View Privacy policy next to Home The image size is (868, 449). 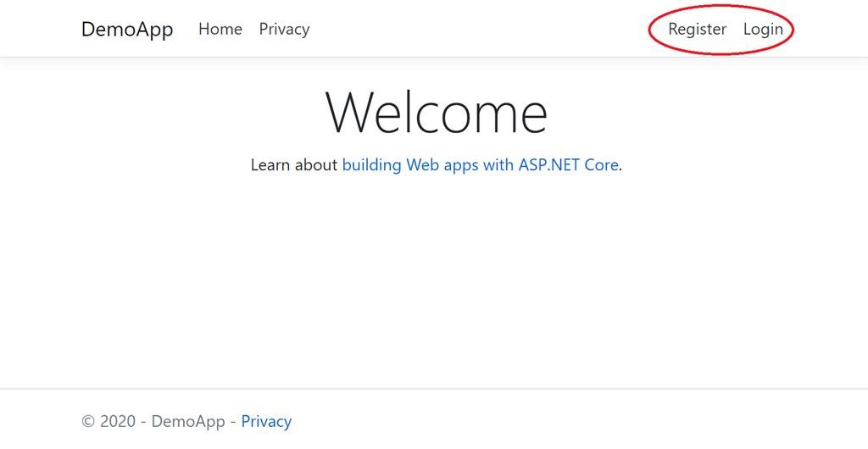284,29
